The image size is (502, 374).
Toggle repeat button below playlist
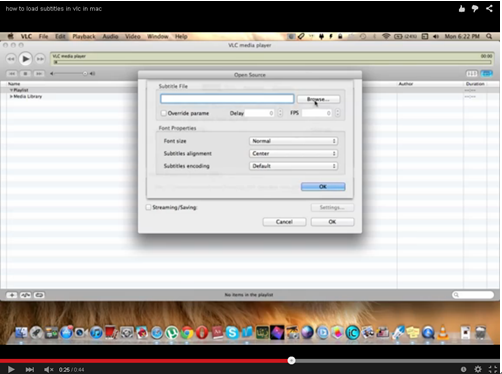click(39, 295)
